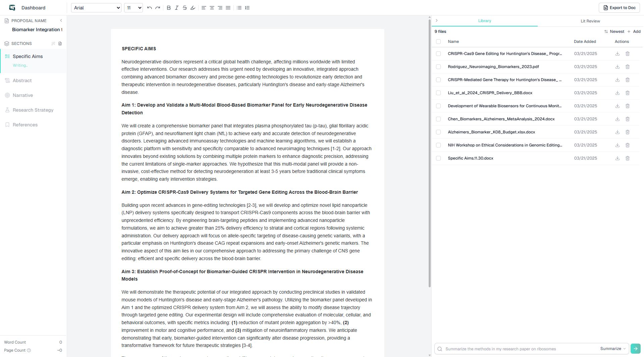This screenshot has width=644, height=357.
Task: Check the Rodriguez_Neuroimaging_Biomarkers_2023.pdf box
Action: (x=438, y=67)
